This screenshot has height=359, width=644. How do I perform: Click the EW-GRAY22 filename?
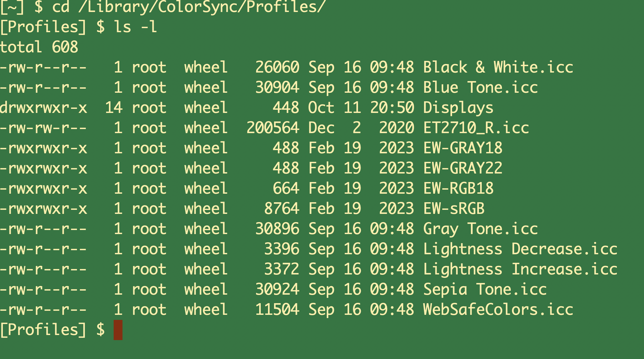tap(463, 168)
